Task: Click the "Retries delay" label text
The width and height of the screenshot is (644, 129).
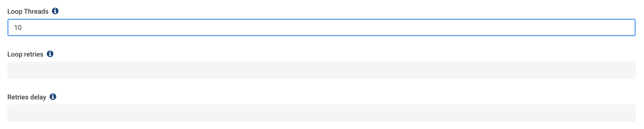Action: coord(27,97)
